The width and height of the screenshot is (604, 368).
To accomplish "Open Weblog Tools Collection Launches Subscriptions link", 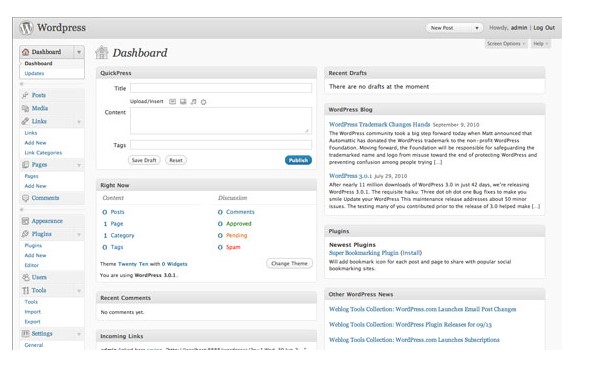I will [x=414, y=340].
